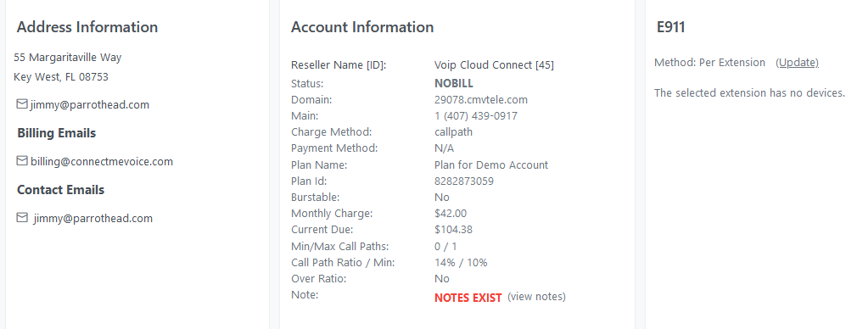Click the Plan Id 8282873059 value
868x329 pixels.
pos(464,181)
